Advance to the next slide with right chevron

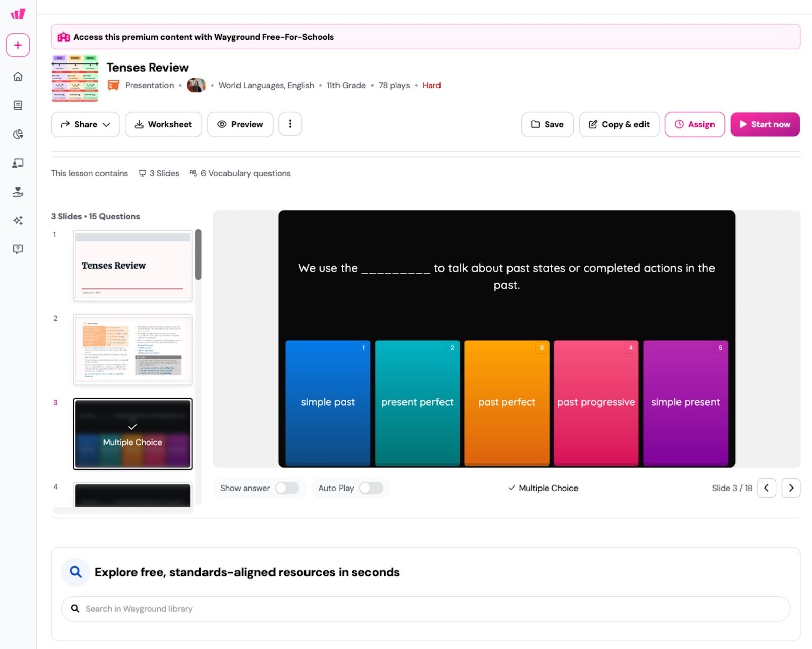791,488
